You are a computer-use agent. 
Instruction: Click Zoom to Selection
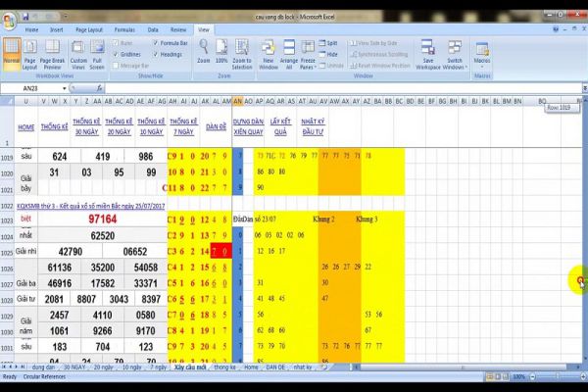pyautogui.click(x=242, y=55)
